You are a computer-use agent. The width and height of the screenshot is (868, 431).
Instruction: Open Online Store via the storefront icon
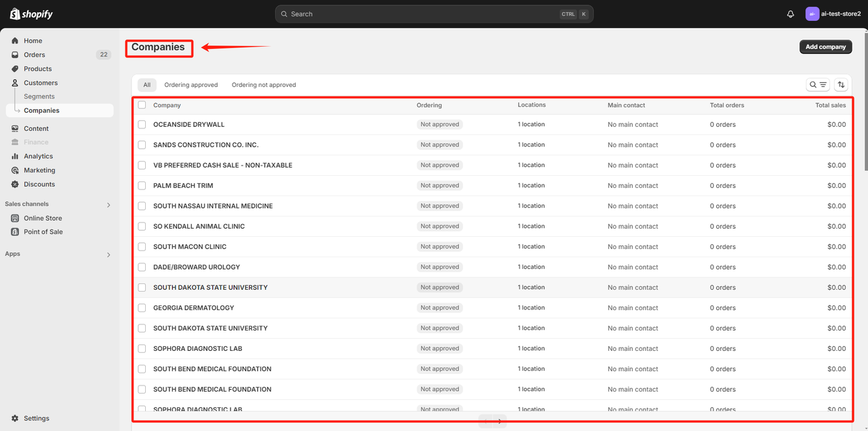tap(15, 218)
